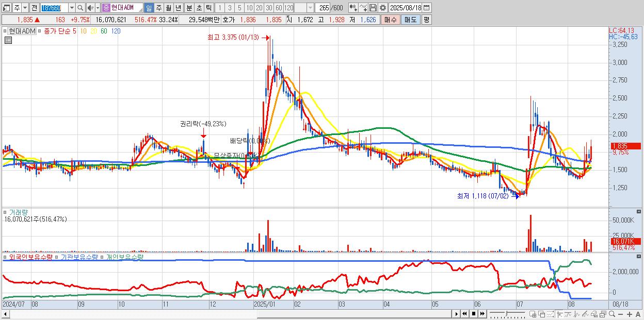Select the tick (틱) chart period
This screenshot has width=644, height=320.
pyautogui.click(x=208, y=8)
